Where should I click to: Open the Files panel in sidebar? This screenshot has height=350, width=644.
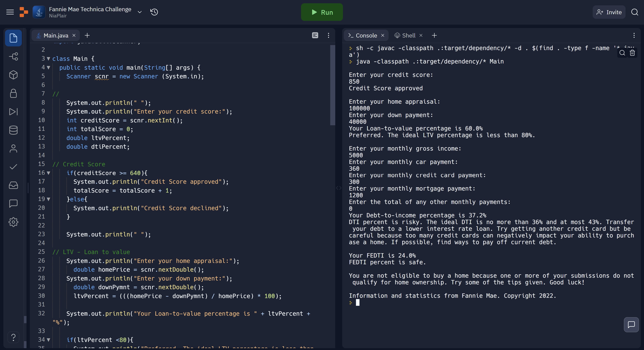pos(13,38)
